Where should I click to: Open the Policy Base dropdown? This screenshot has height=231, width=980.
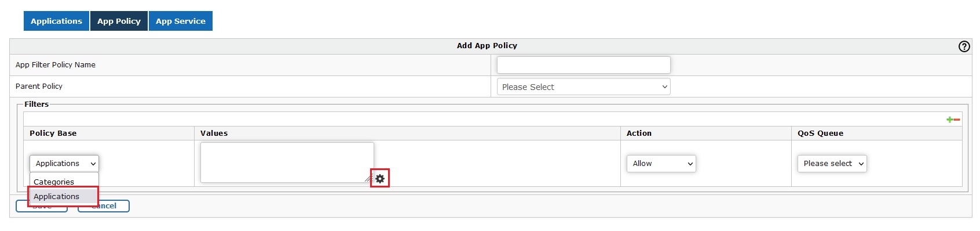(64, 164)
